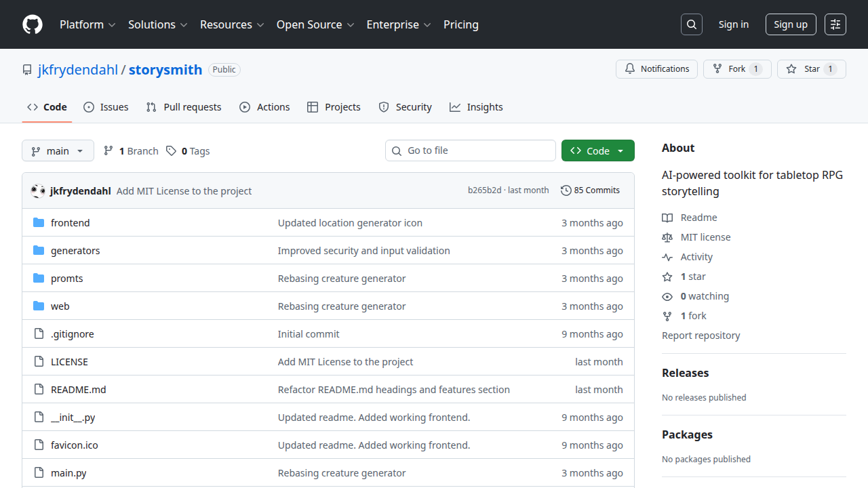
Task: Open the jkfrydendahl owner link
Action: pos(78,70)
